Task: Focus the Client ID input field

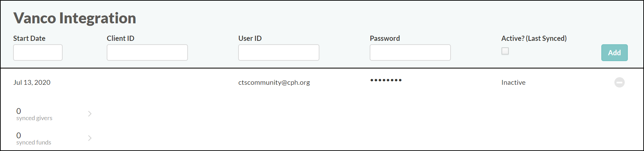Action: pyautogui.click(x=147, y=53)
